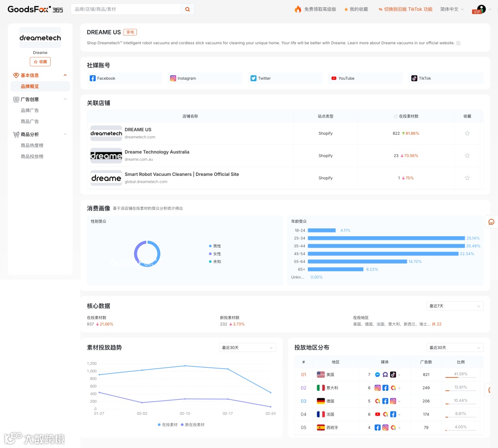Toggle 男性 legend in gender chart

(215, 246)
